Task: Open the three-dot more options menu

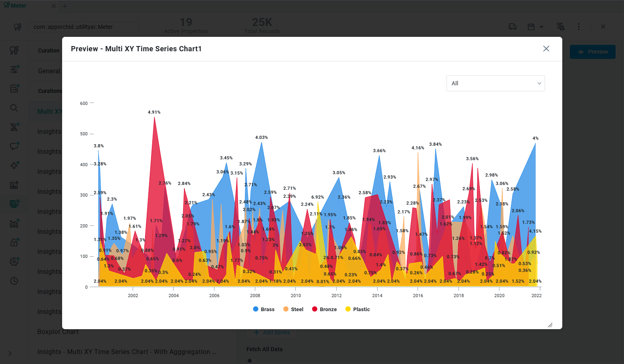Action: tap(578, 26)
